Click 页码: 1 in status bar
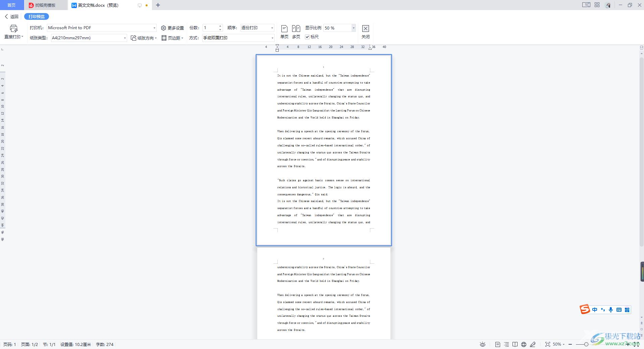 coord(10,344)
